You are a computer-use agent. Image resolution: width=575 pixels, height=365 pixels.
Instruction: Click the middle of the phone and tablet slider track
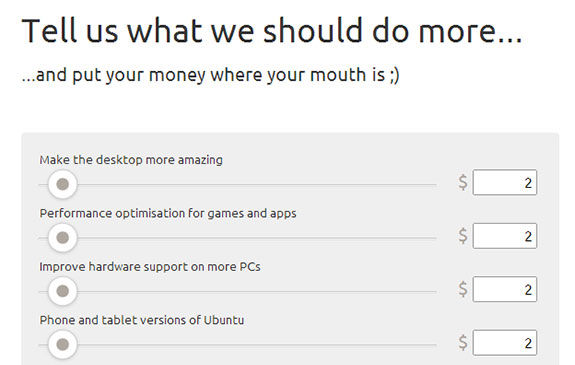238,345
